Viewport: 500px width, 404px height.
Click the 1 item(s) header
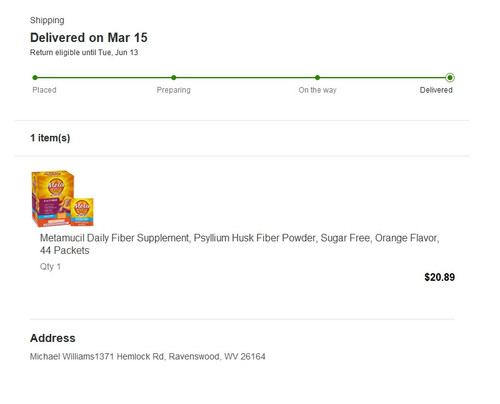coord(50,138)
